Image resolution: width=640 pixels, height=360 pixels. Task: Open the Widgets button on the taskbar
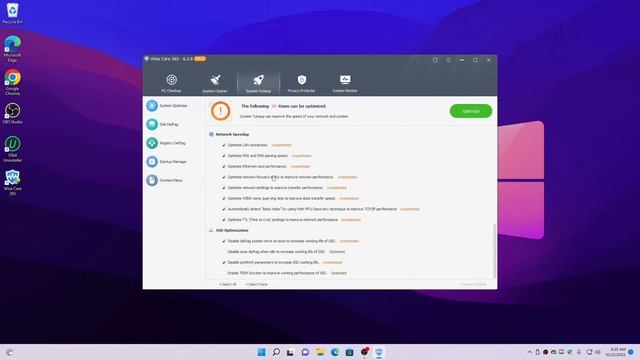pos(9,352)
